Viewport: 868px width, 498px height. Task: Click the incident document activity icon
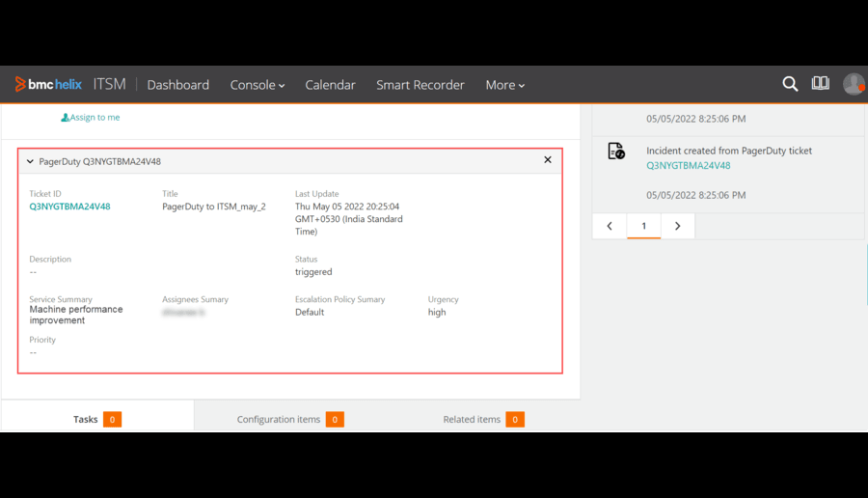pos(616,151)
